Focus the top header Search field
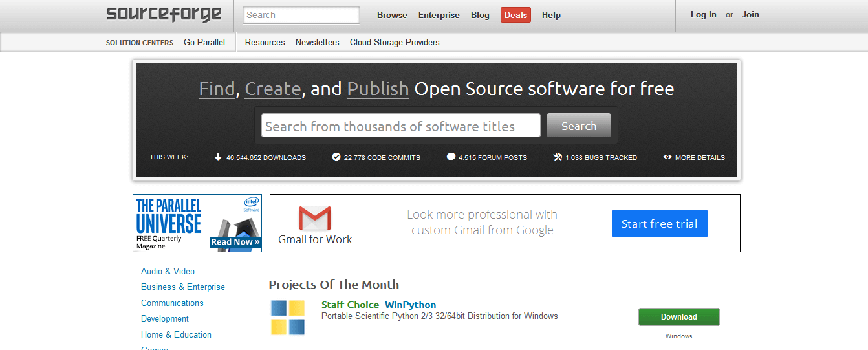The height and width of the screenshot is (350, 868). coord(301,15)
